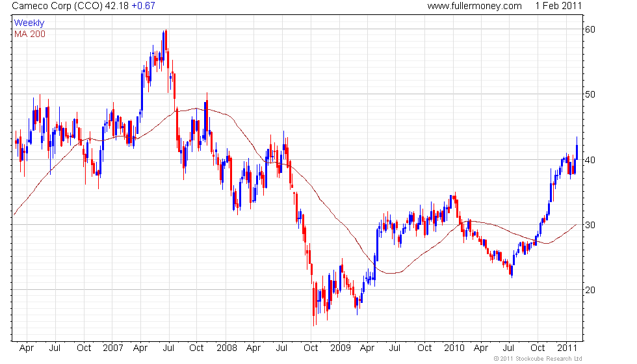Click the Oct label just before 2008
Viewport: 637px width, 364px height.
click(x=196, y=348)
